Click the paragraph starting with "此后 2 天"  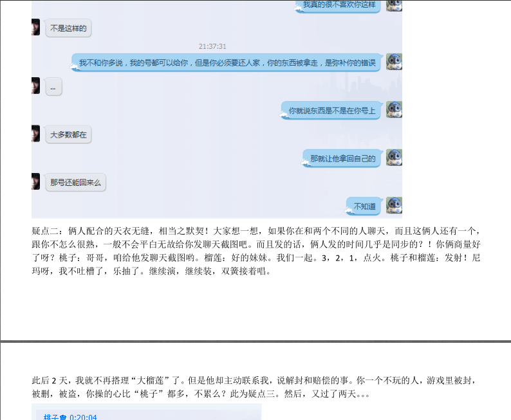256,387
